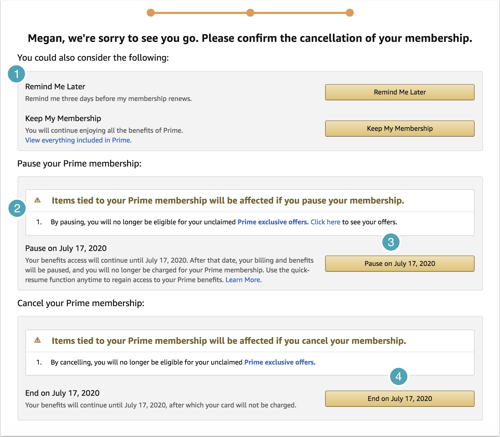Click the warning triangle in cancel notice

click(x=37, y=340)
